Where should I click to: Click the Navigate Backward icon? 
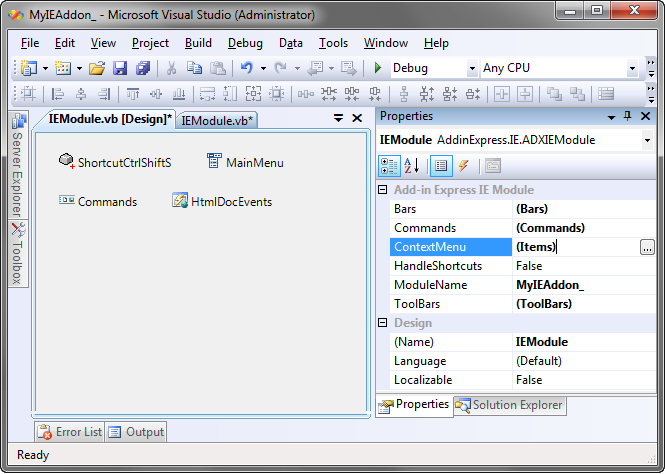(315, 68)
